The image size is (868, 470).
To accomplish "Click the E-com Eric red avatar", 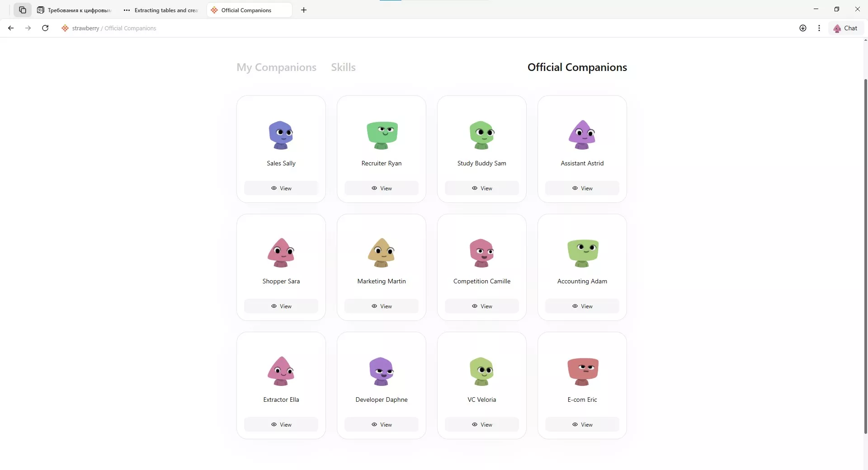I will (583, 371).
